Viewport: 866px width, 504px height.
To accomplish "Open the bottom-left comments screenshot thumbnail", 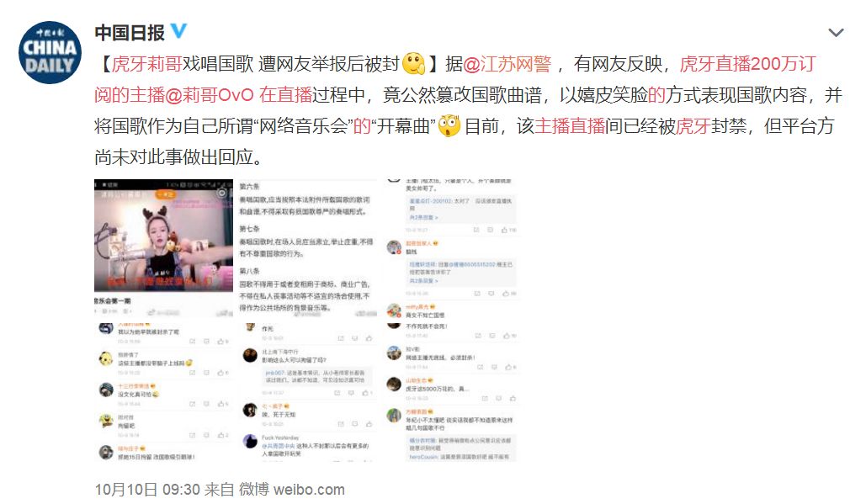I will (163, 392).
